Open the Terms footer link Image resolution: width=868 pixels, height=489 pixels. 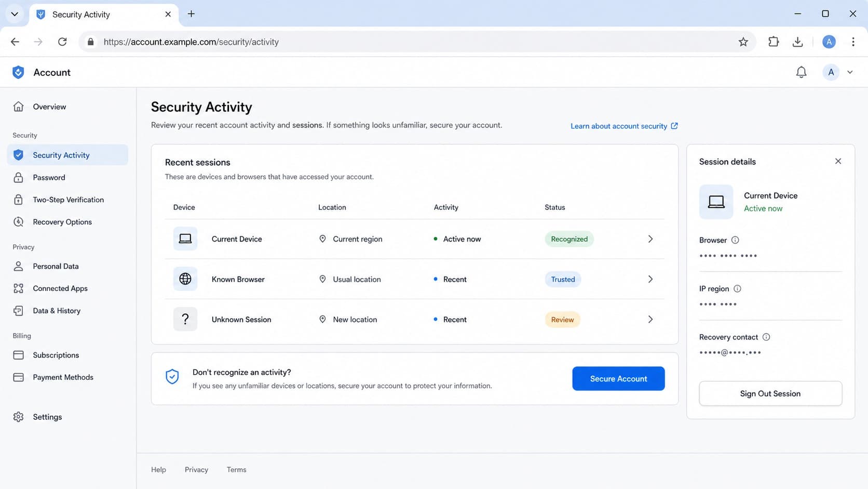click(x=236, y=469)
